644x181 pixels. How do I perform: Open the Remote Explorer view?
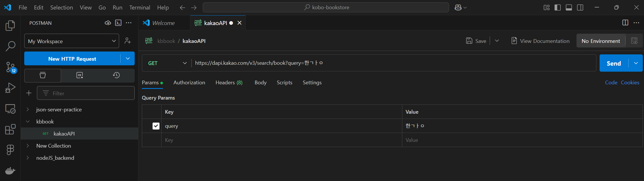pos(10,109)
